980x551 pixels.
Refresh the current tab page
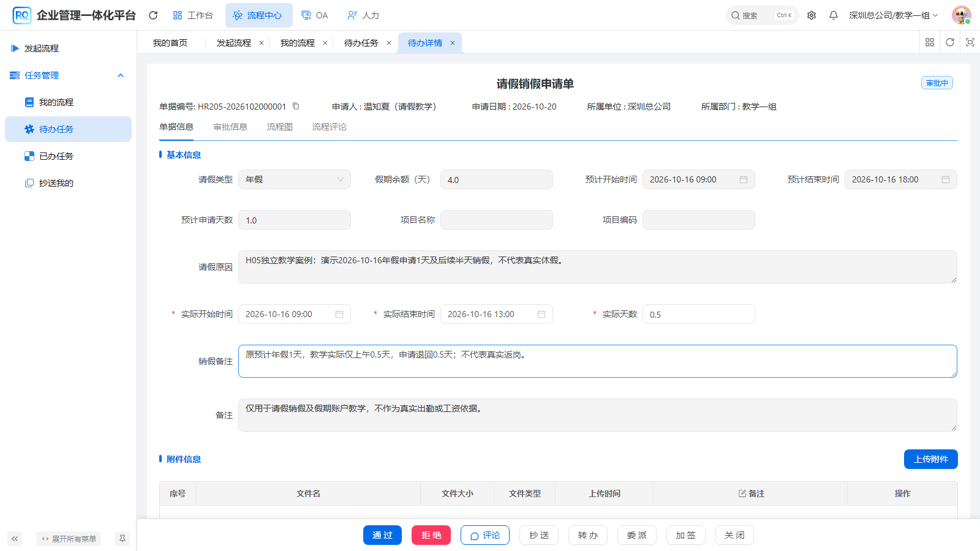(x=950, y=42)
